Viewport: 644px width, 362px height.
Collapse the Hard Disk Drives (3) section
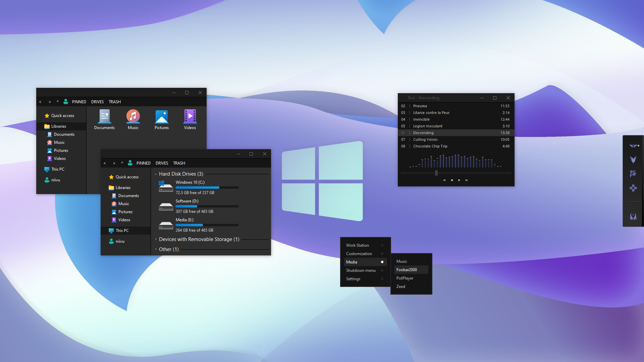(x=155, y=174)
